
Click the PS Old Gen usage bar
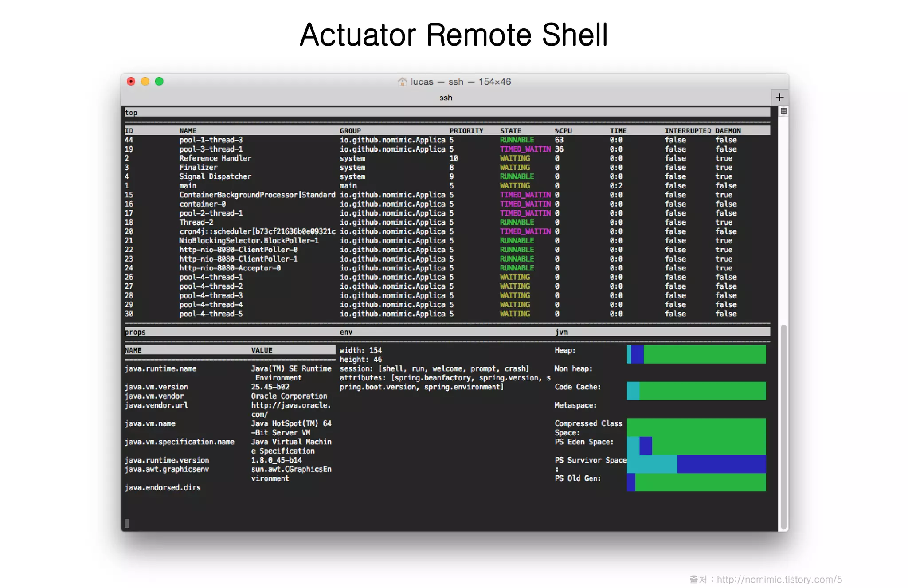(x=696, y=482)
